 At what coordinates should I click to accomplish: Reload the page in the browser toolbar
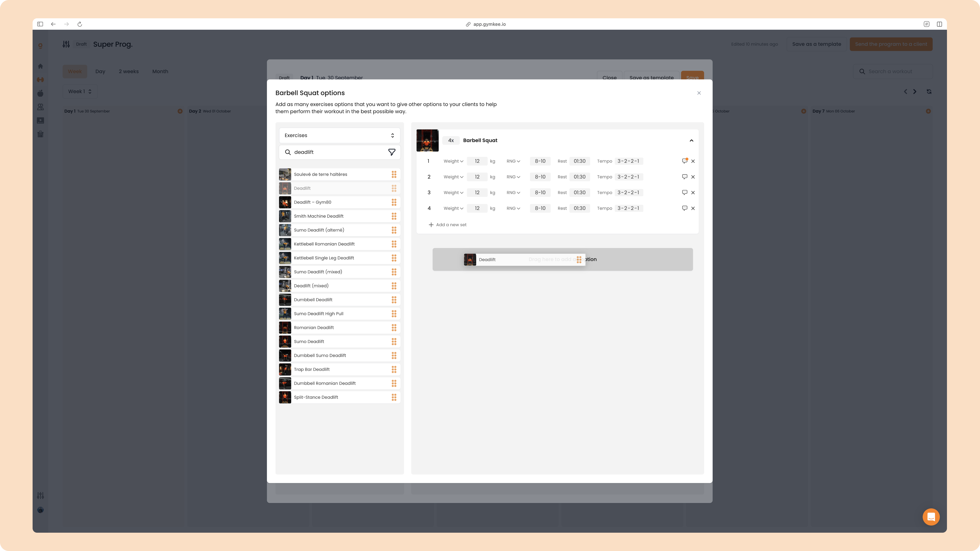(79, 24)
